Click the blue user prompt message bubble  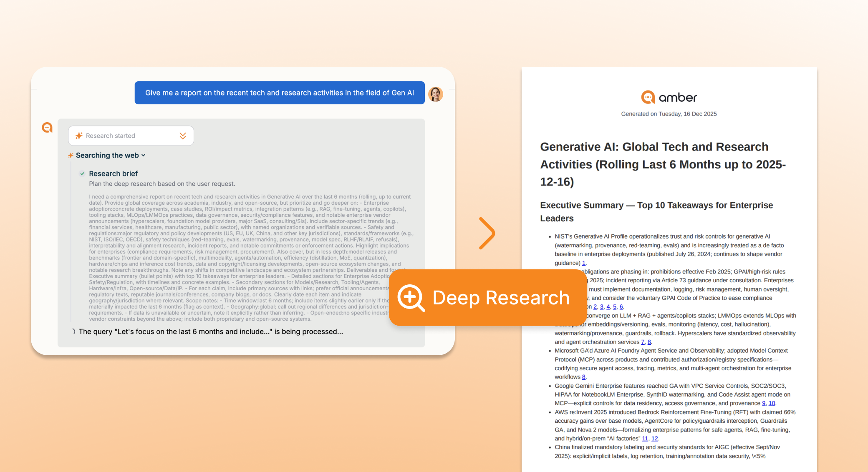click(x=279, y=93)
